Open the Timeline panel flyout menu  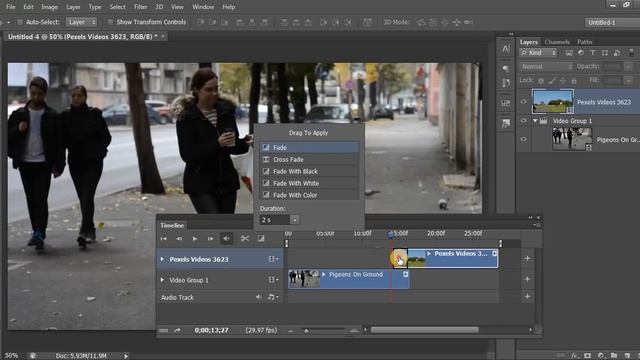[536, 225]
